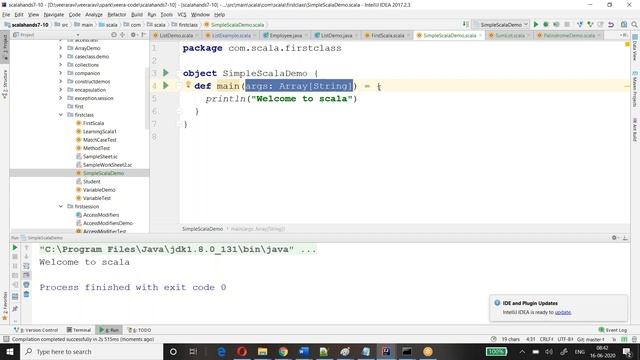
Task: Open Project Structure icon in toolbar
Action: (624, 24)
